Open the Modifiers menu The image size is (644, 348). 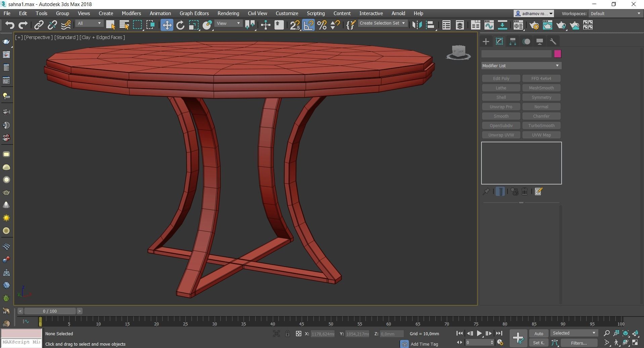tap(131, 13)
